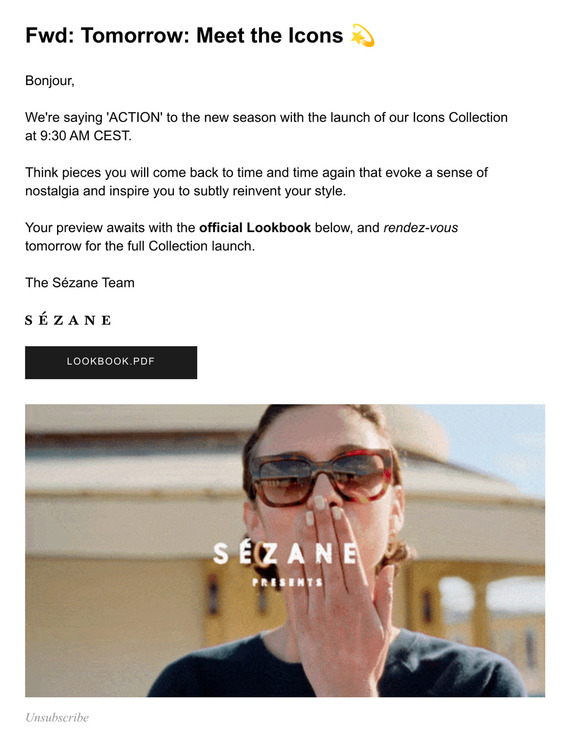
Task: Click the PRESENTS caption on the image
Action: [287, 583]
